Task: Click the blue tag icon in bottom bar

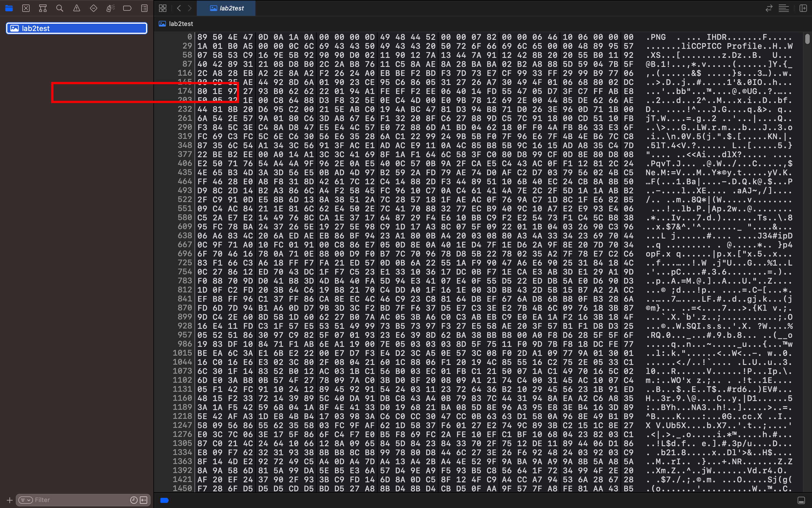Action: tap(164, 500)
